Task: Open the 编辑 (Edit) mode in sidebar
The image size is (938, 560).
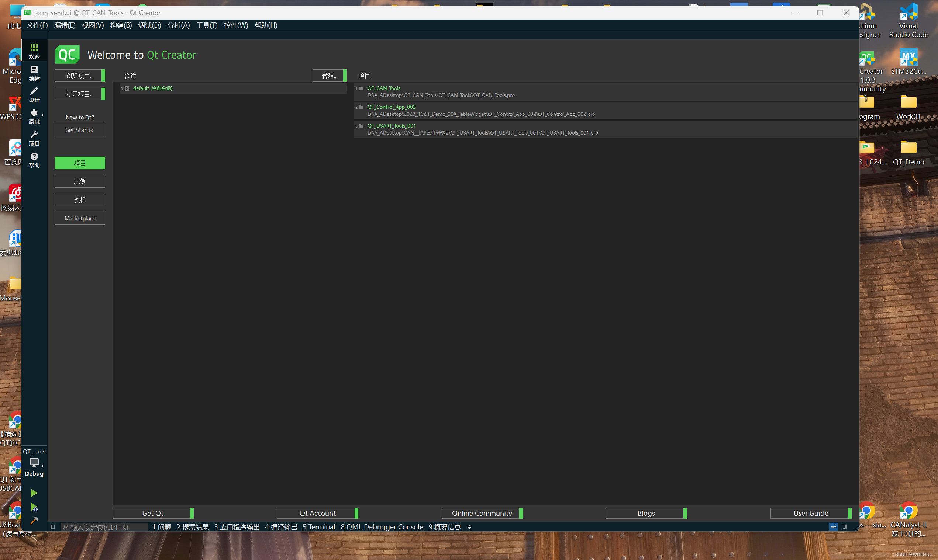Action: click(x=34, y=73)
